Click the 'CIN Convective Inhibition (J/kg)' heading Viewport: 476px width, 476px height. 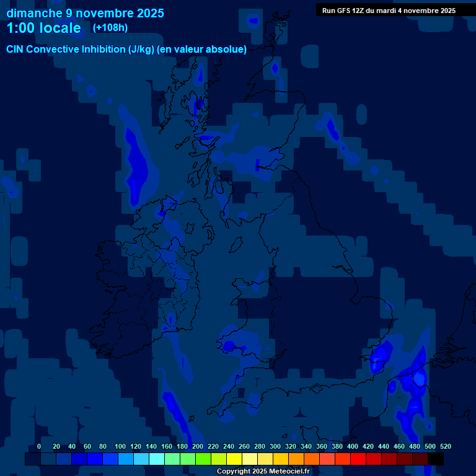pos(80,49)
